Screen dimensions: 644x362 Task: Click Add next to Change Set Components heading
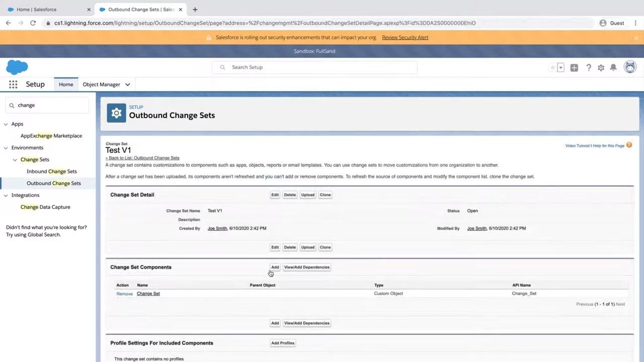pos(275,267)
